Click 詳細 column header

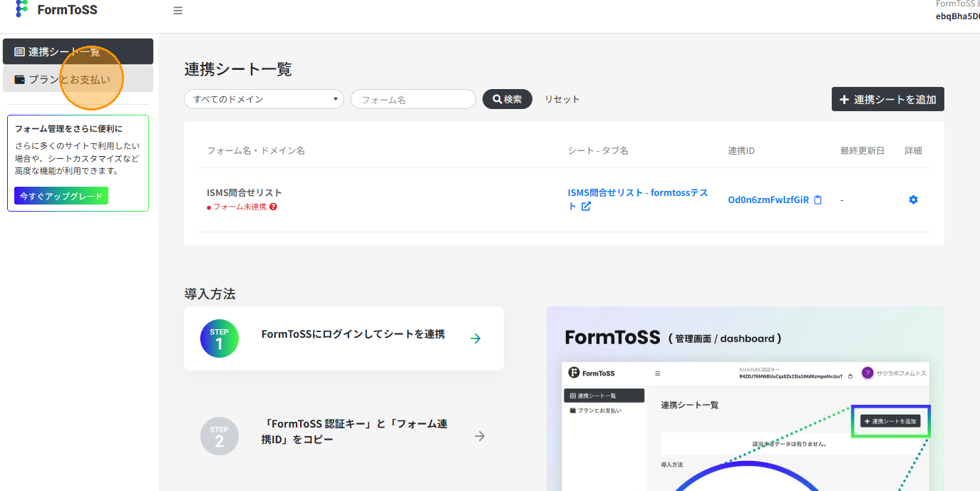[913, 150]
